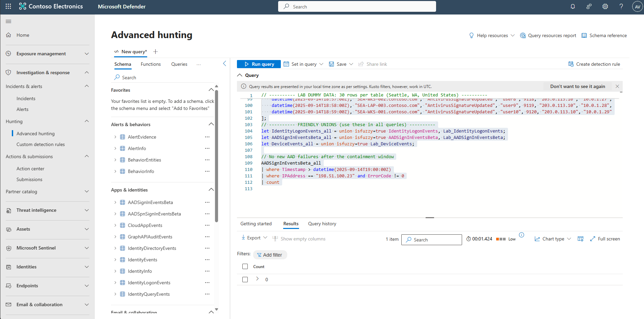Expand the CloudAppEvents table node
The width and height of the screenshot is (644, 319).
tap(115, 225)
